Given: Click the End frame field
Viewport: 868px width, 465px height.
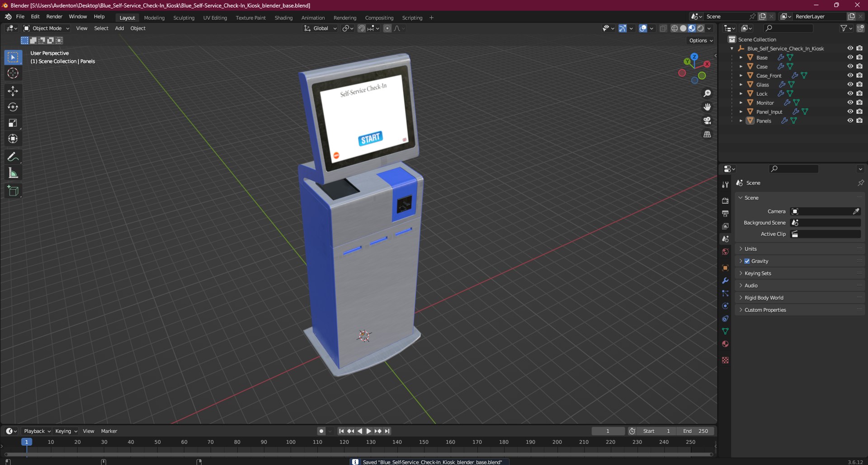Looking at the screenshot, I should tap(696, 431).
